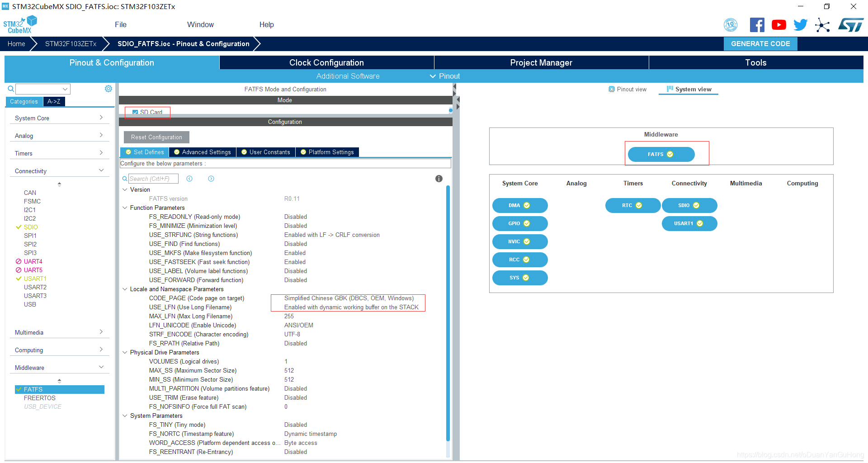Switch to Project Manager tab
The width and height of the screenshot is (868, 463).
541,62
